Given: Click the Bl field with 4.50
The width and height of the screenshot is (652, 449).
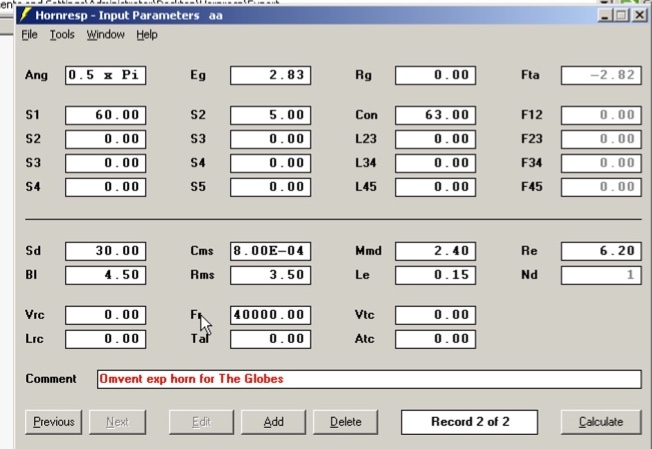Looking at the screenshot, I should tap(106, 275).
